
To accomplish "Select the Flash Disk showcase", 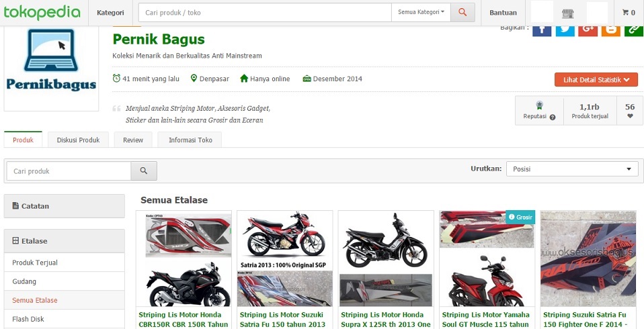I will [x=64, y=319].
